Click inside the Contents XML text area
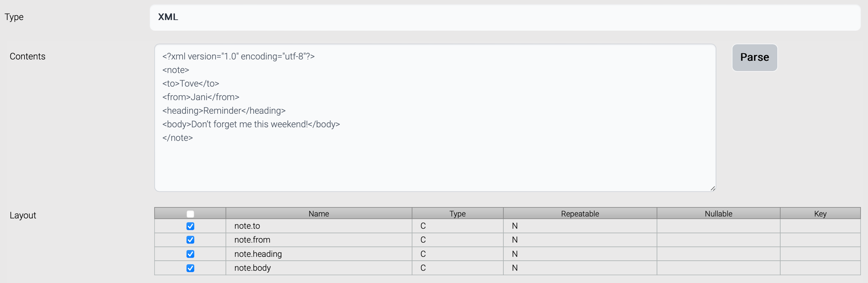This screenshot has height=283, width=868. pos(435,158)
